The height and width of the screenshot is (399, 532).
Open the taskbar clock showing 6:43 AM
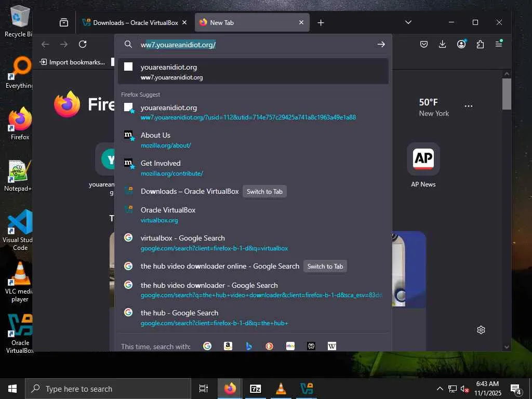(x=487, y=389)
